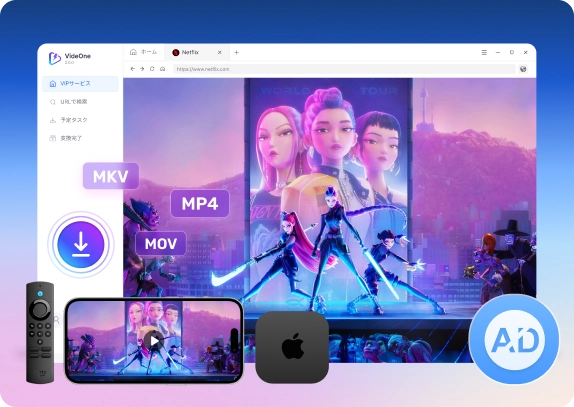This screenshot has width=574, height=407.
Task: Minimize the VideOne window
Action: 498,53
